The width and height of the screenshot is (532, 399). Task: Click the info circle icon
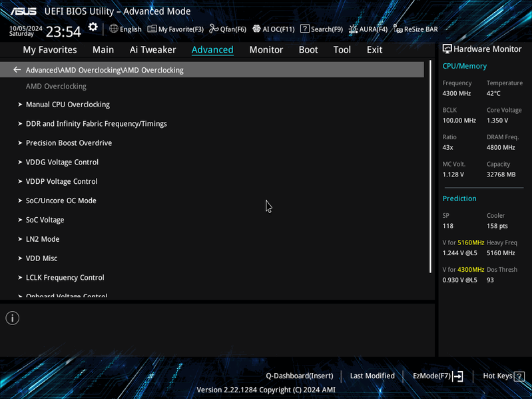[x=12, y=318]
